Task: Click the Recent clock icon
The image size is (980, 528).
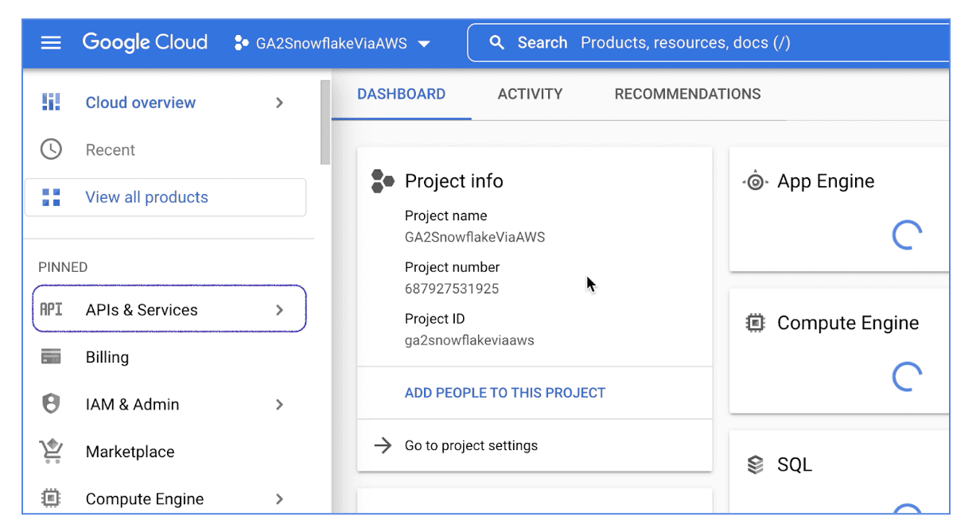Action: click(51, 149)
